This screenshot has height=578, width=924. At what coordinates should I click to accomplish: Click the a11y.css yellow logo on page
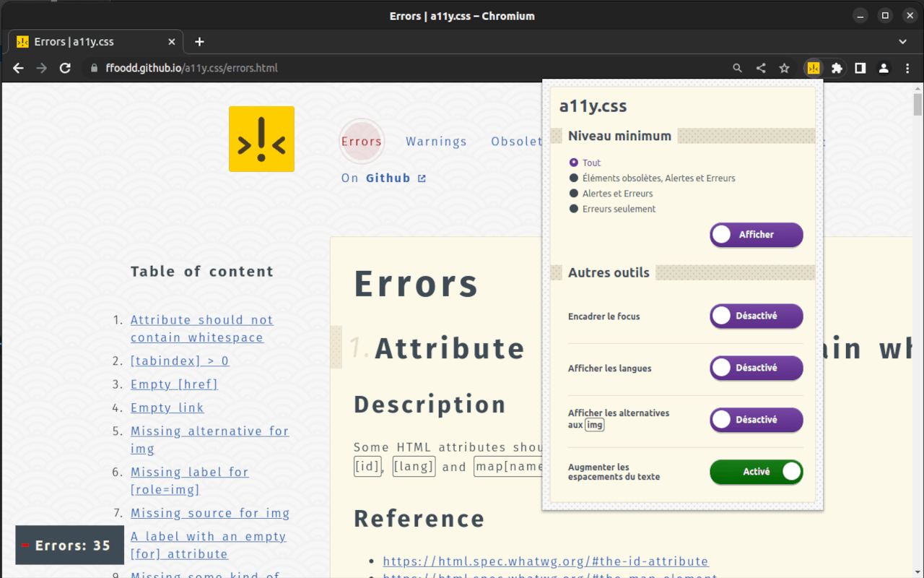coord(261,139)
